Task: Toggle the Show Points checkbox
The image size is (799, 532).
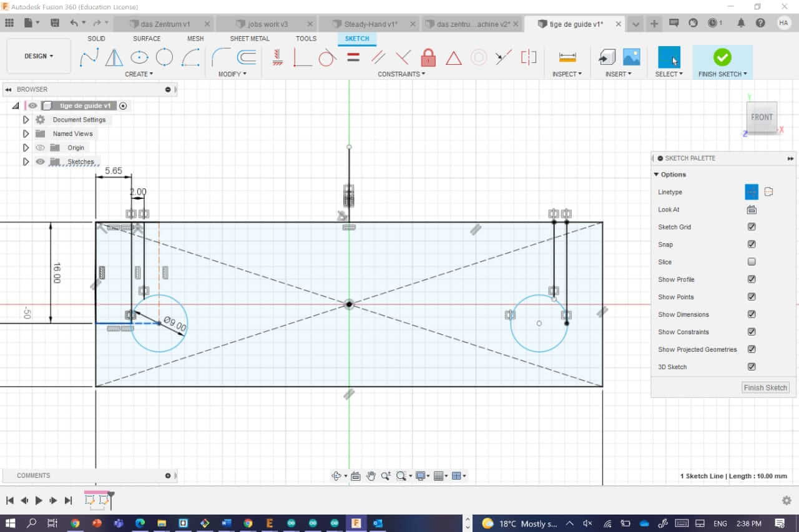Action: [752, 297]
